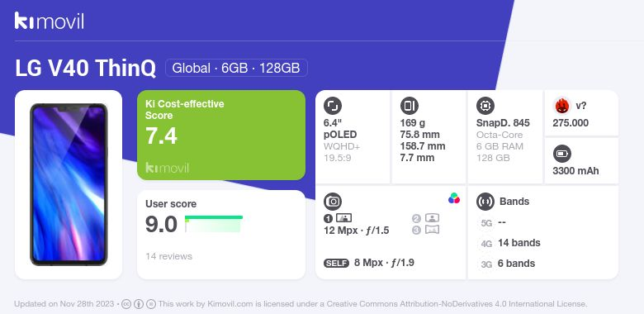Select the third wide-angle camera icon
The image size is (644, 314).
tap(432, 230)
